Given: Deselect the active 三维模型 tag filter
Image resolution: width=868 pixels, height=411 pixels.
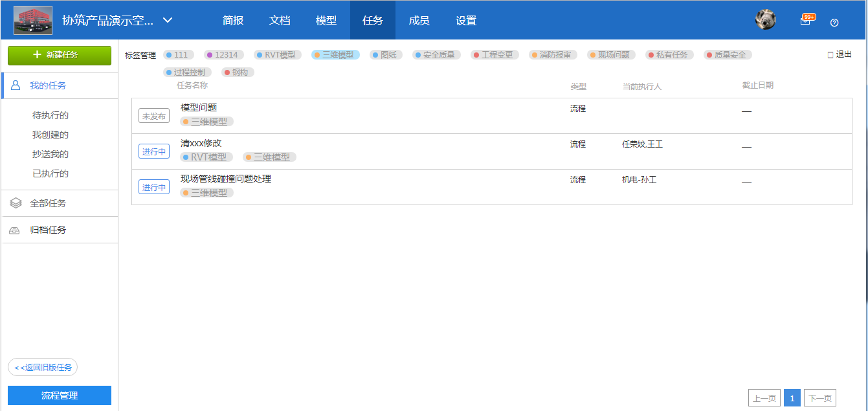Looking at the screenshot, I should point(335,54).
